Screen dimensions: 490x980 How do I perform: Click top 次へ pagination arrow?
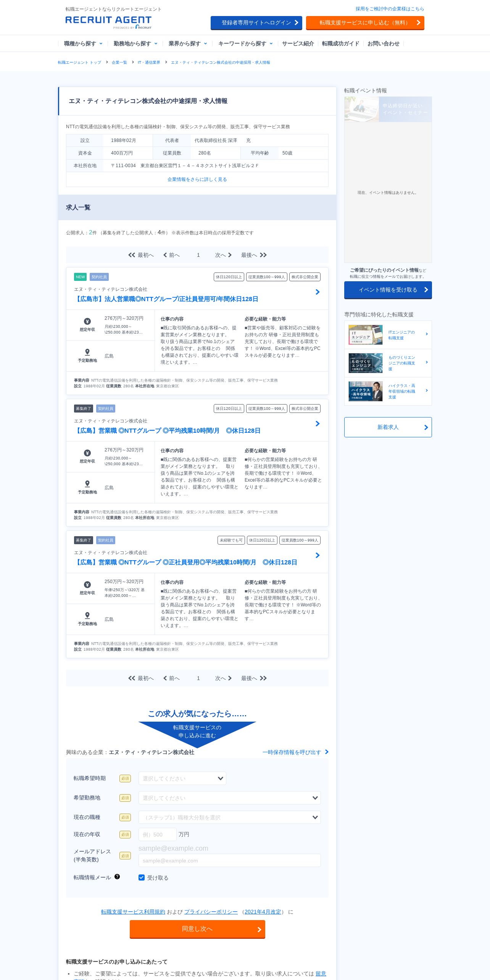click(x=223, y=255)
